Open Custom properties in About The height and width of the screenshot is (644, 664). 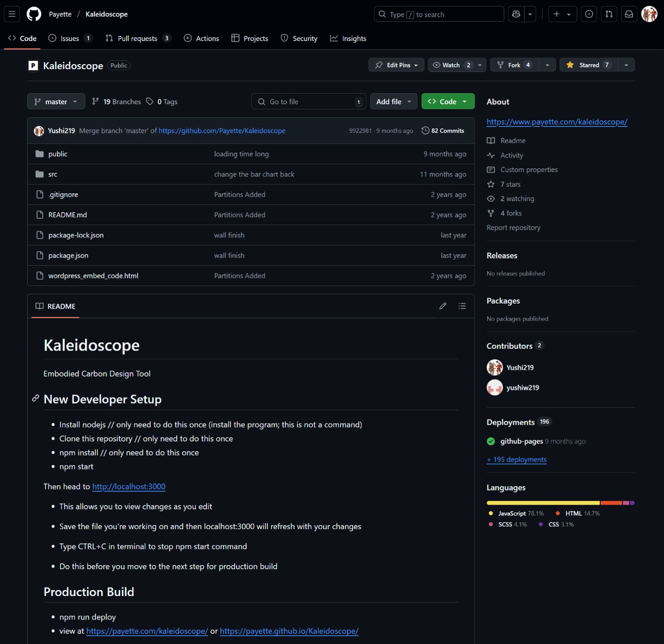point(522,170)
